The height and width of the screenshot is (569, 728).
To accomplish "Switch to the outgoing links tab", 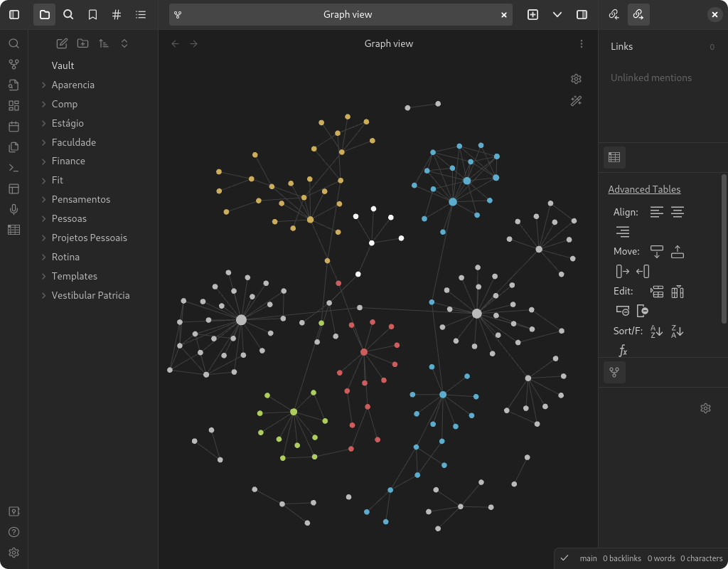I will tap(638, 14).
